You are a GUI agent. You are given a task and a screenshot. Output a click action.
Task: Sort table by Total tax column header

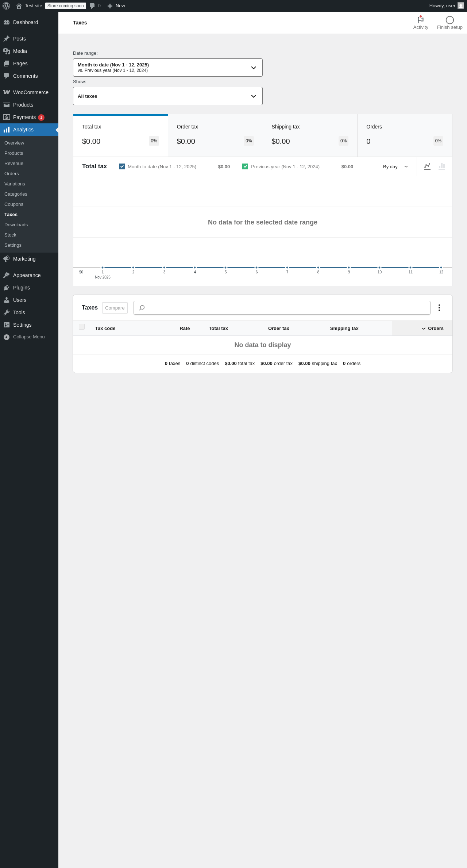218,329
